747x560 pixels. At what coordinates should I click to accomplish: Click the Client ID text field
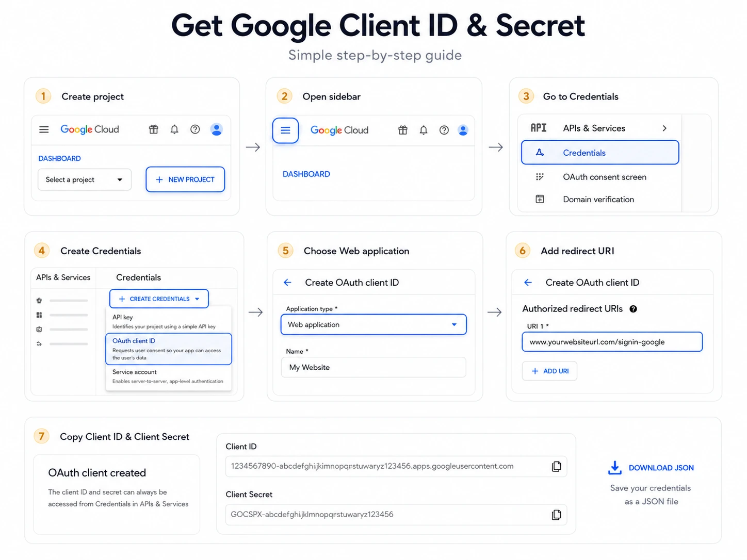(x=396, y=466)
